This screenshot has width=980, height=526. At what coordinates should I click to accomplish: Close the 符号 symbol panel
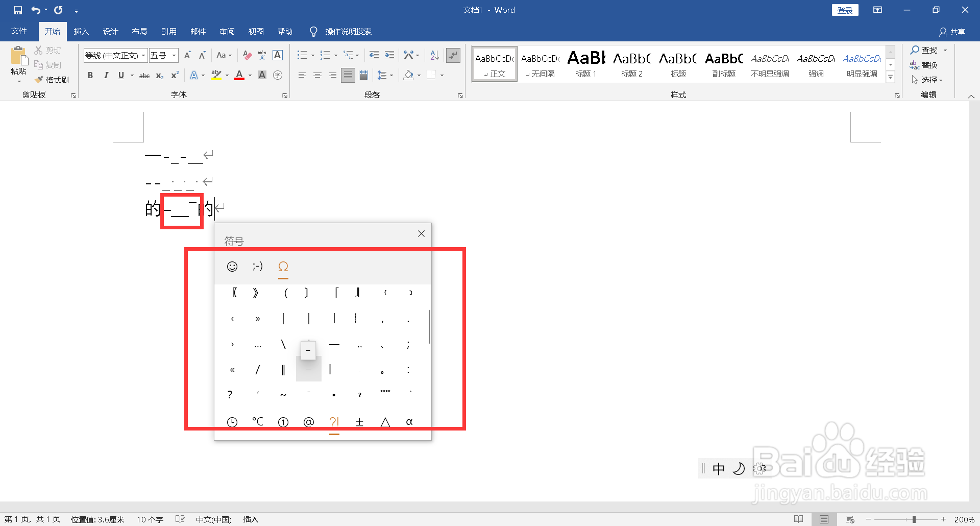pos(421,234)
